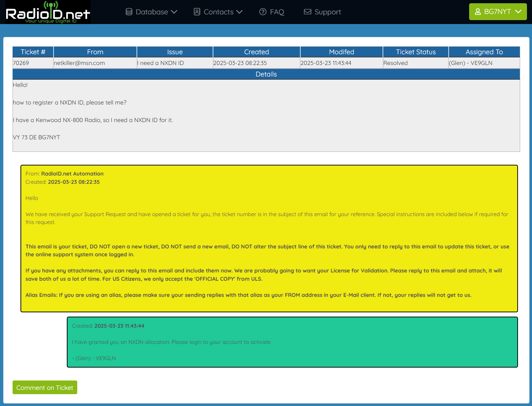Click the Details section header bar
Image resolution: width=532 pixels, height=406 pixels.
[x=266, y=74]
